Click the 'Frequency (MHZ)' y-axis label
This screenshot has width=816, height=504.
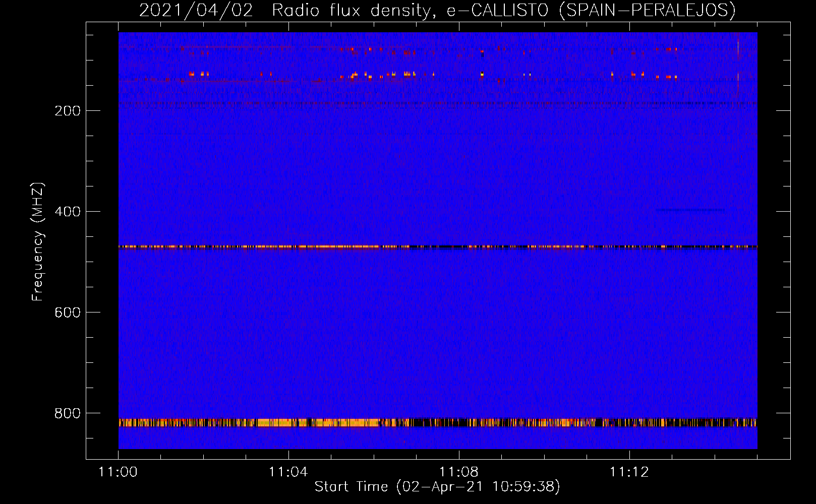(38, 242)
